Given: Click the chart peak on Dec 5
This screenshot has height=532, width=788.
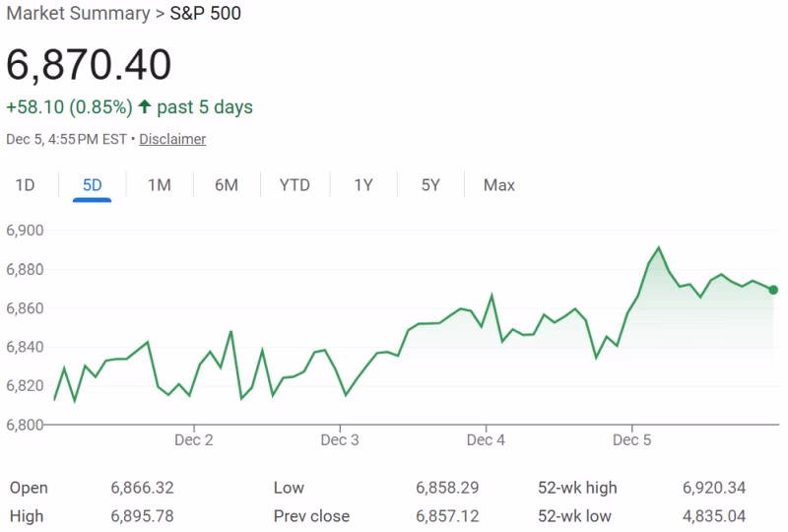Looking at the screenshot, I should [x=659, y=248].
